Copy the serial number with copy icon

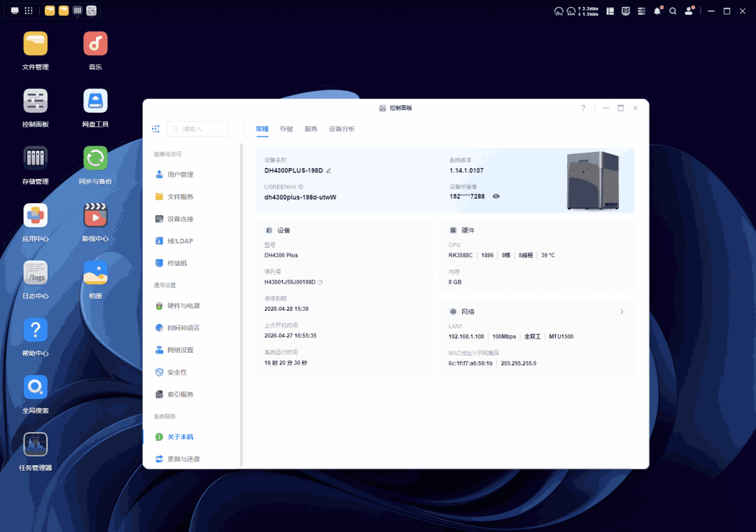click(320, 282)
